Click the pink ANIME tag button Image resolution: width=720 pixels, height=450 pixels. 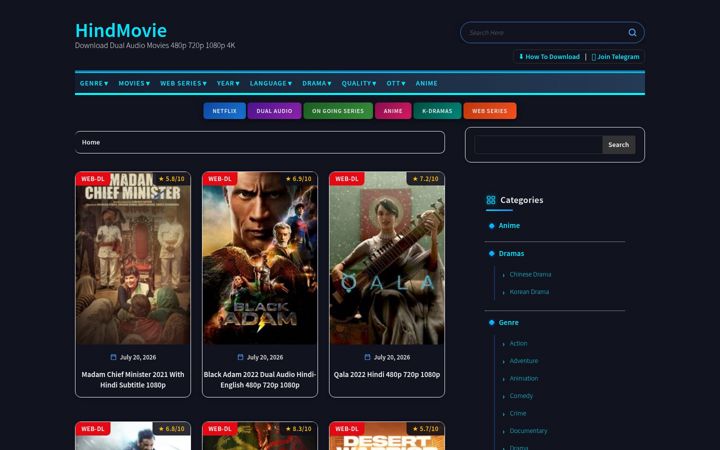(x=393, y=111)
